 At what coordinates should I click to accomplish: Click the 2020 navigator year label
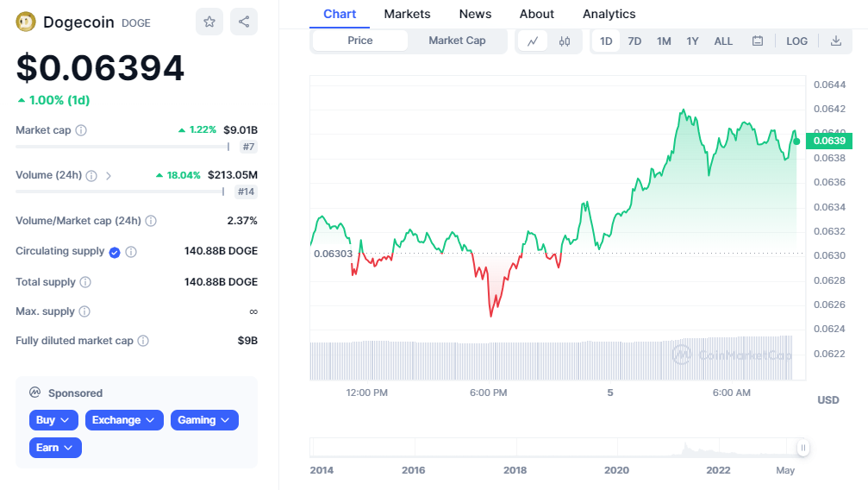pyautogui.click(x=616, y=470)
